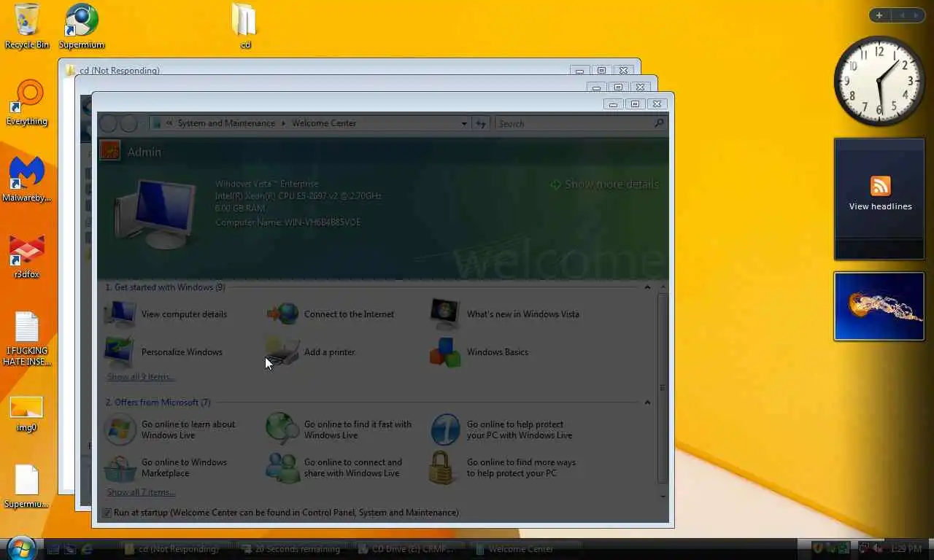Select Go online to connect and share
This screenshot has height=560, width=934.
pos(334,467)
